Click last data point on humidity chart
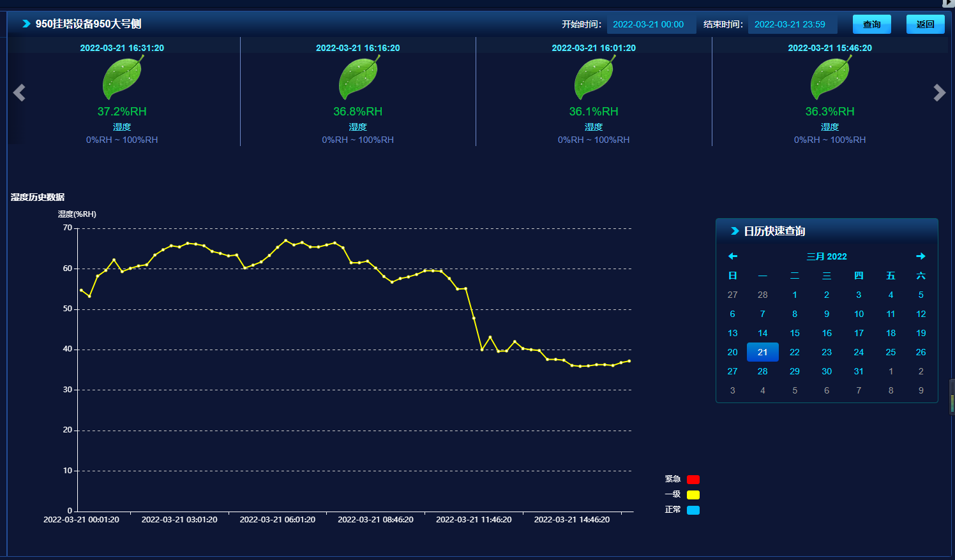 click(629, 361)
